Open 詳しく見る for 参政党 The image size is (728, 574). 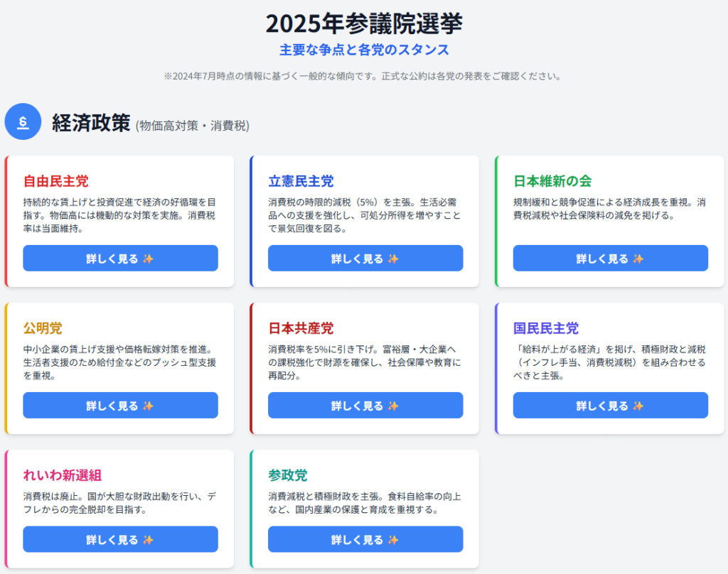(365, 539)
